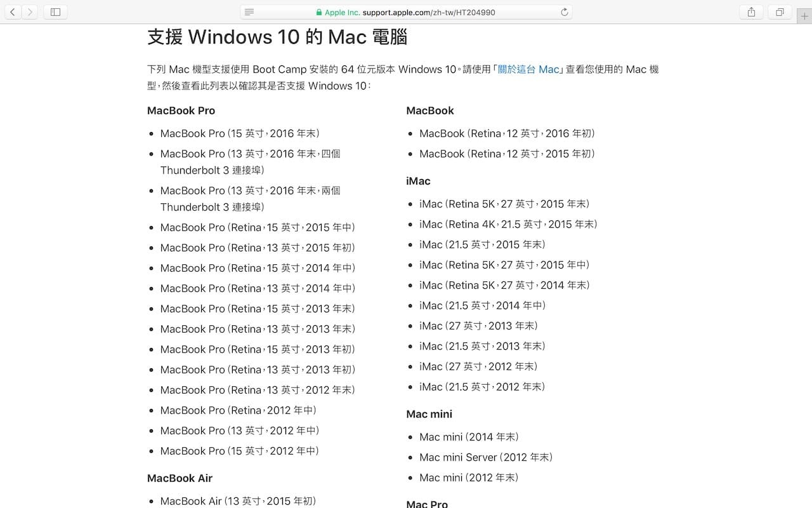Click the lock icon in the address bar
This screenshot has width=812, height=508.
click(319, 12)
